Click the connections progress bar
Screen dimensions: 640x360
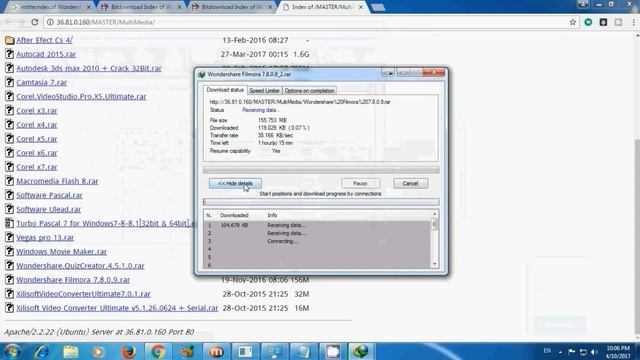pyautogui.click(x=321, y=202)
